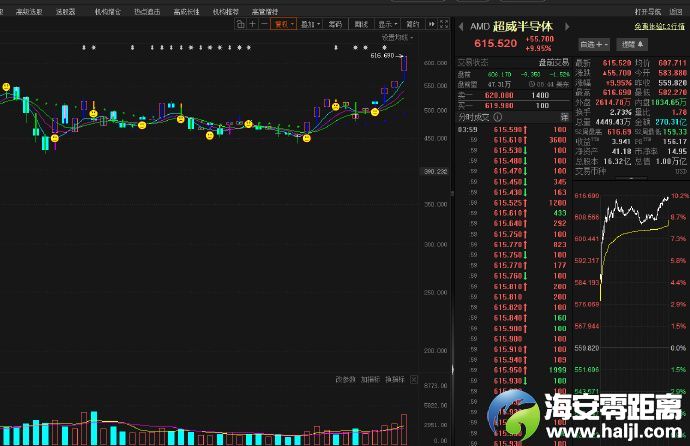Go to previous stock arrow
This screenshot has height=446, width=690.
tap(461, 27)
